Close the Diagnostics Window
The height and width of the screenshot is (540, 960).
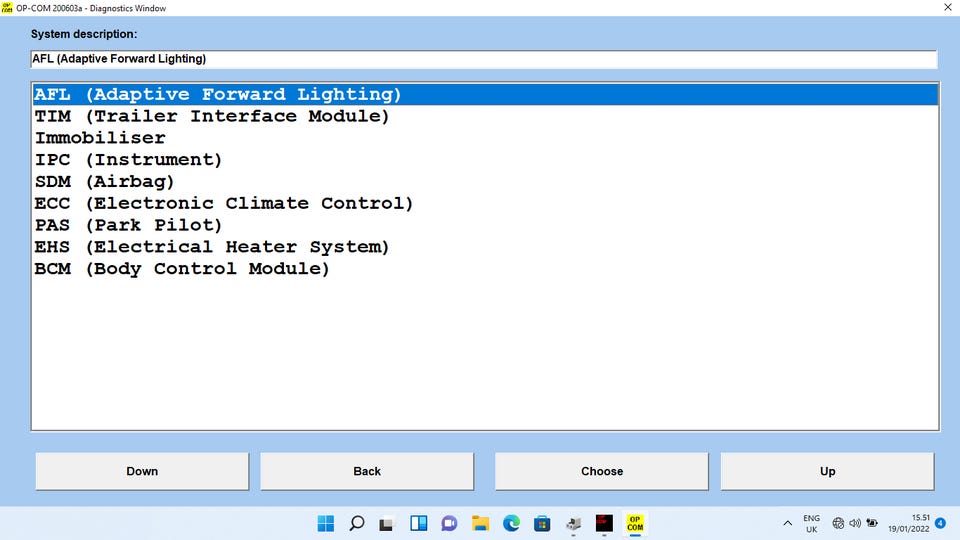(948, 7)
